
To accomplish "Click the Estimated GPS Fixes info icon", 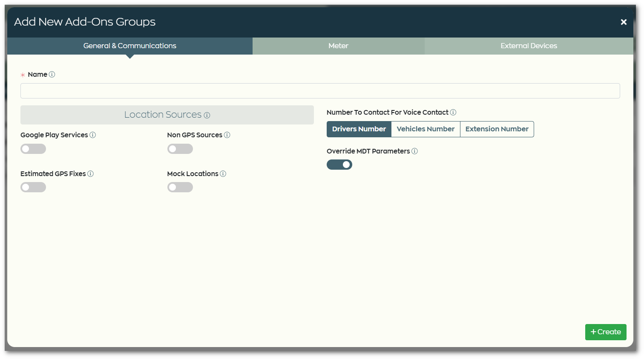I will pos(90,174).
